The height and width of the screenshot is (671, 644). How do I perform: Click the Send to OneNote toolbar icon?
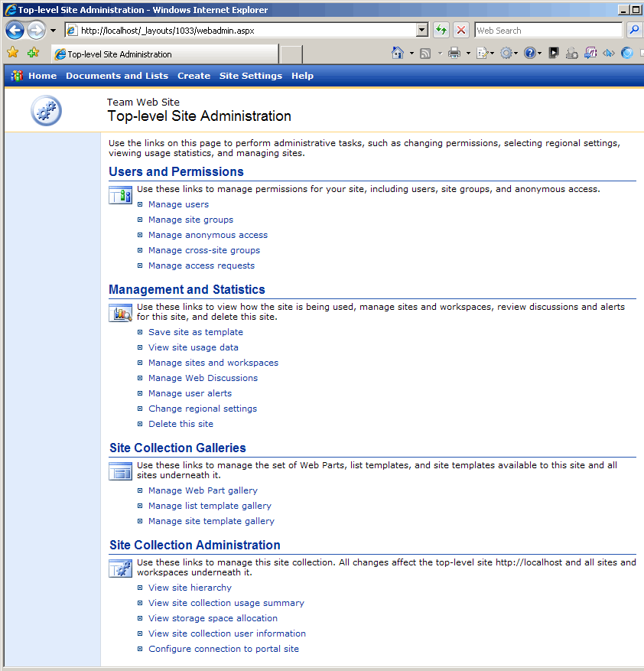[x=590, y=53]
